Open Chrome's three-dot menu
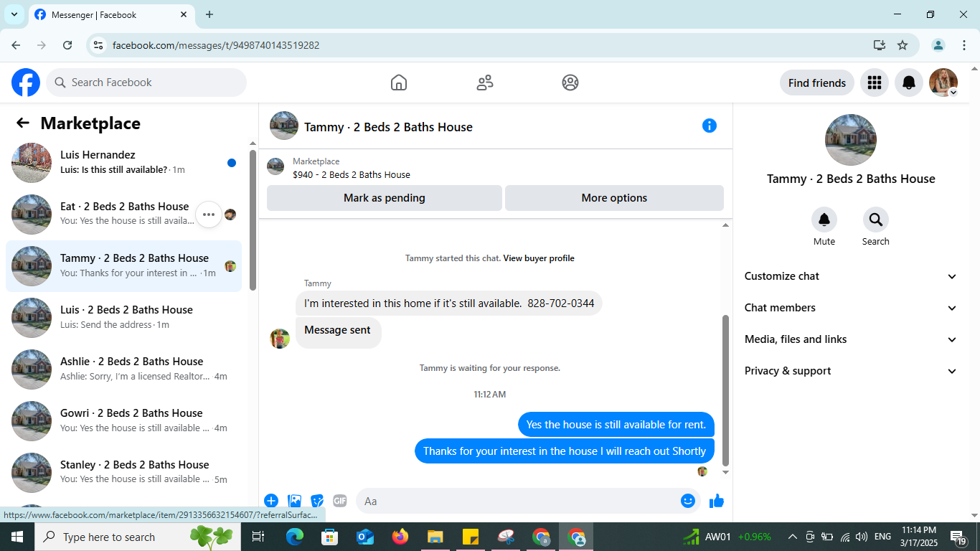Viewport: 980px width, 551px height. click(964, 45)
